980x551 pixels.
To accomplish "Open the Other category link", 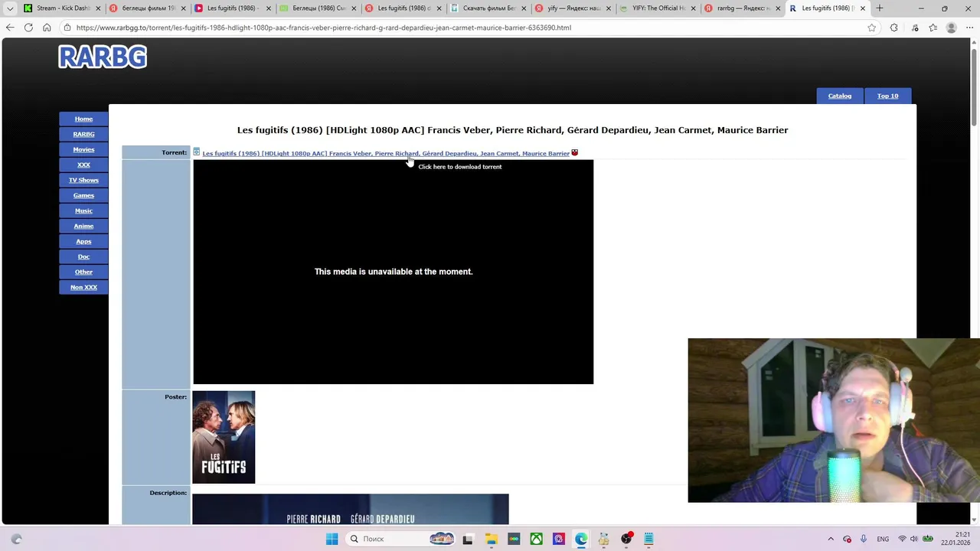I will point(83,272).
